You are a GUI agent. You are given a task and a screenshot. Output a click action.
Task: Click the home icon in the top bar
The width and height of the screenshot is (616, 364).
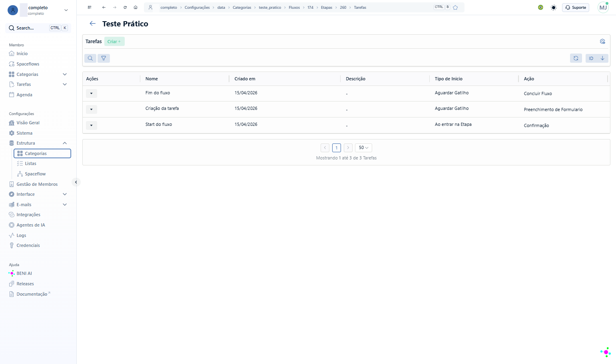[136, 8]
